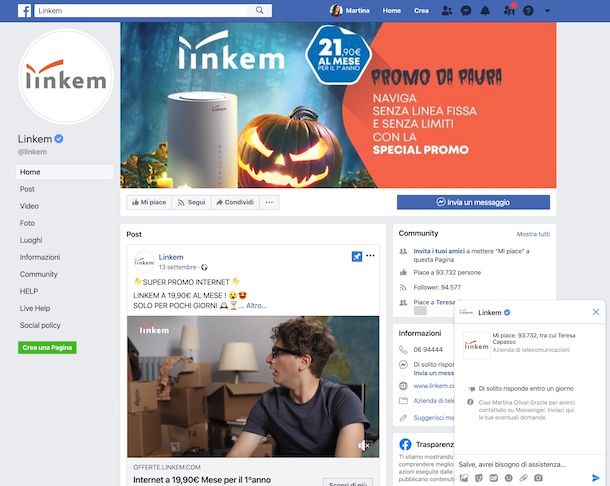Send chat message with arrow icon

point(595,478)
